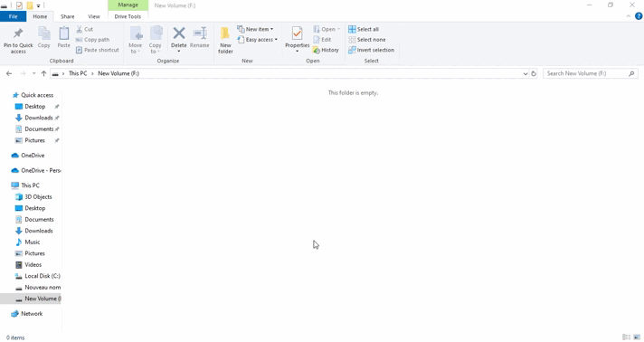This screenshot has width=644, height=342.
Task: Expand the address bar history dropdown
Action: 526,73
